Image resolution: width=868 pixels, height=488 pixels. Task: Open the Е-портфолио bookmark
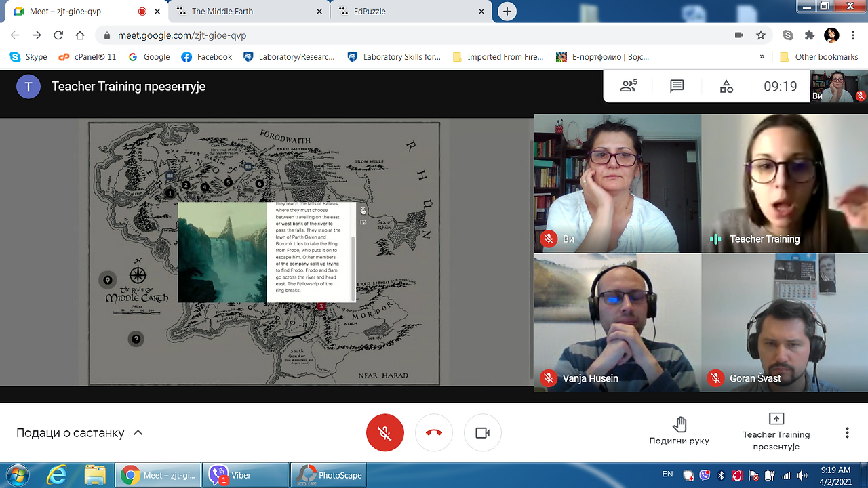pos(602,57)
